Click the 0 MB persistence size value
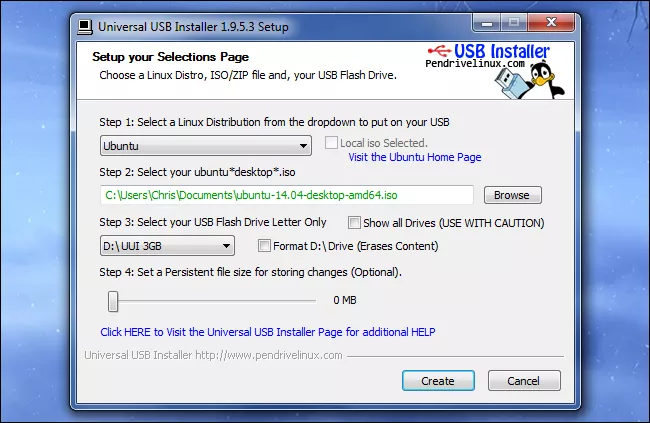 pyautogui.click(x=345, y=300)
